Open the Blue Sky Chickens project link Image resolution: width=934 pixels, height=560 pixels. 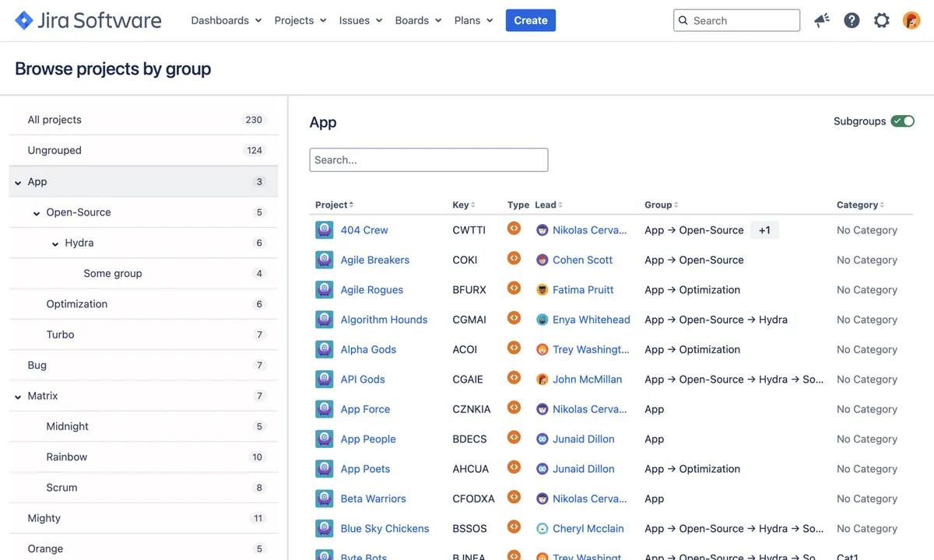tap(384, 529)
